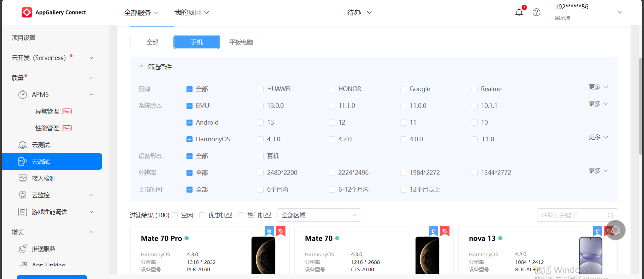Image resolution: width=644 pixels, height=279 pixels.
Task: Expand the 游戏性能调优 submenu
Action: click(91, 212)
